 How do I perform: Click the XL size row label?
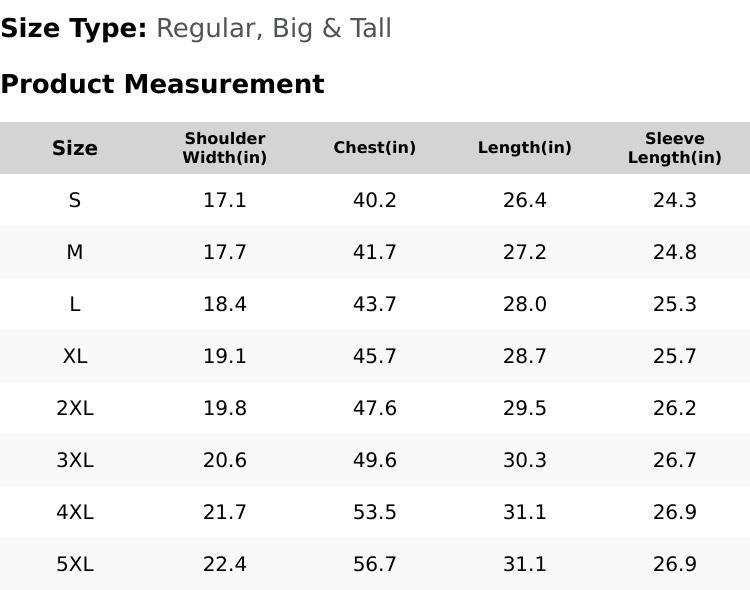75,356
